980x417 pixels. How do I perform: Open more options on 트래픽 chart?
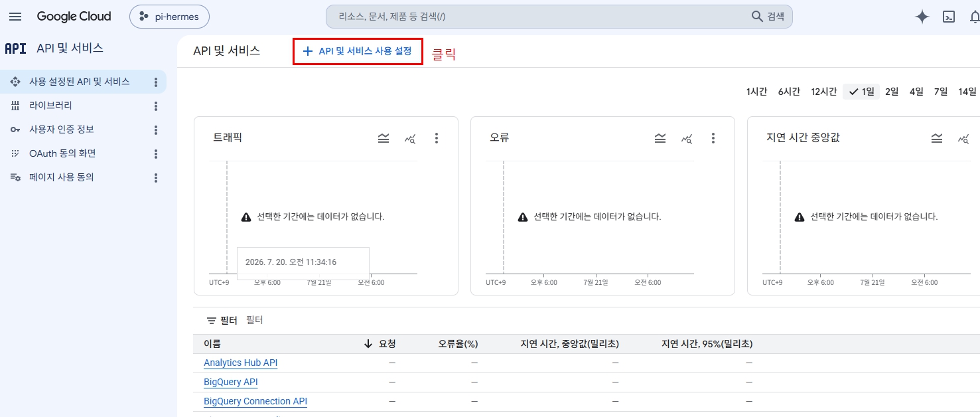click(x=437, y=138)
